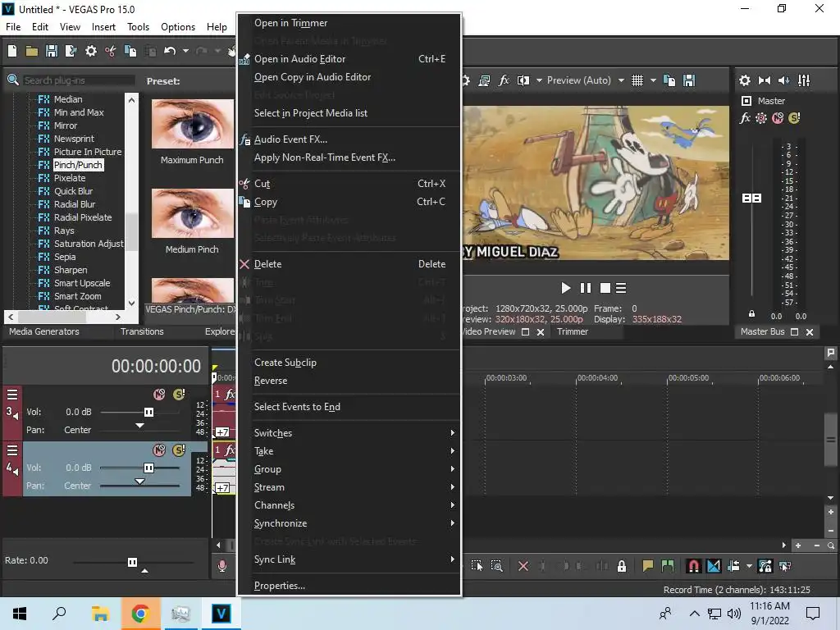Stop the video preview playback

[605, 288]
